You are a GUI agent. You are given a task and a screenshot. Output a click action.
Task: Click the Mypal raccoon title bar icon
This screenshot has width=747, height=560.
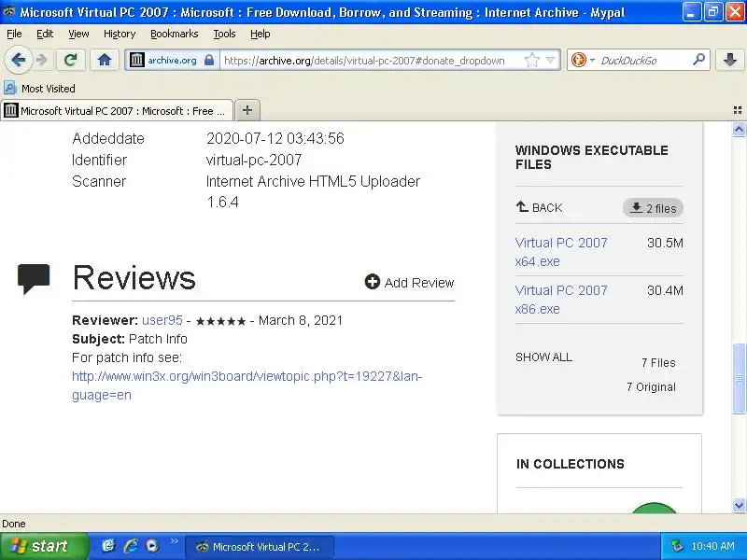tap(8, 11)
